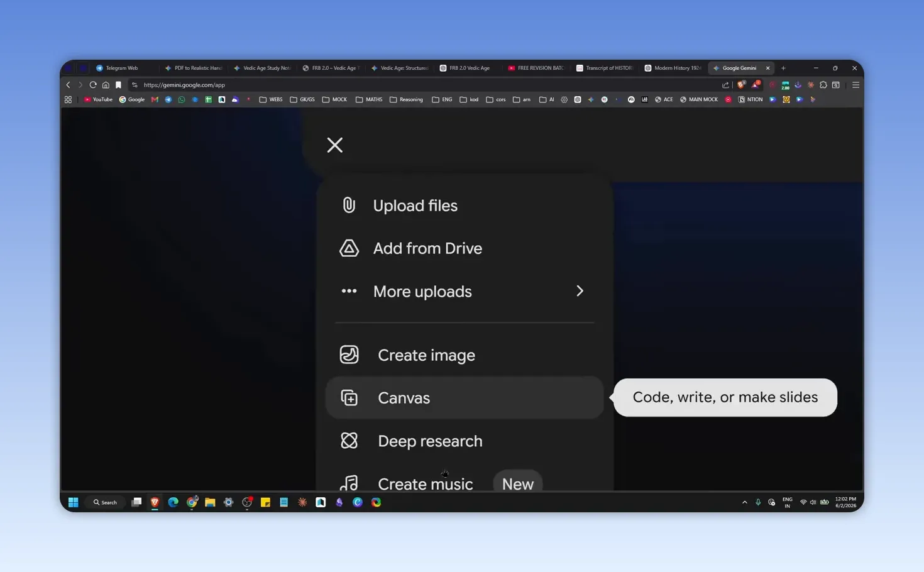Expand the cors bookmark folder
The width and height of the screenshot is (924, 572).
pos(496,99)
